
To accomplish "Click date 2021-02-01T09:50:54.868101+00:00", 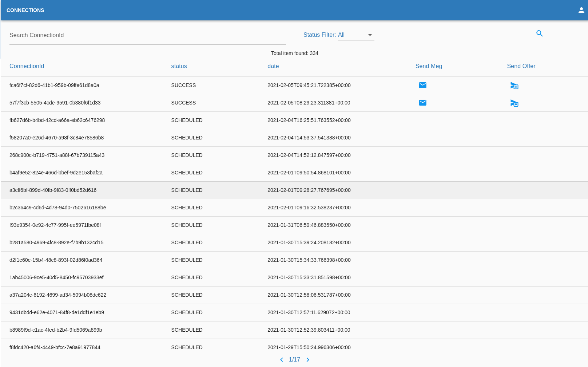I will pos(309,173).
